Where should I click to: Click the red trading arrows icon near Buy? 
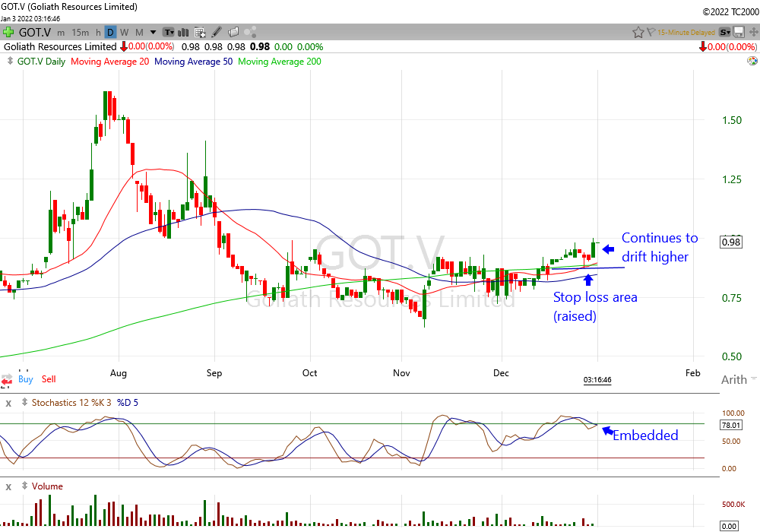click(x=7, y=380)
